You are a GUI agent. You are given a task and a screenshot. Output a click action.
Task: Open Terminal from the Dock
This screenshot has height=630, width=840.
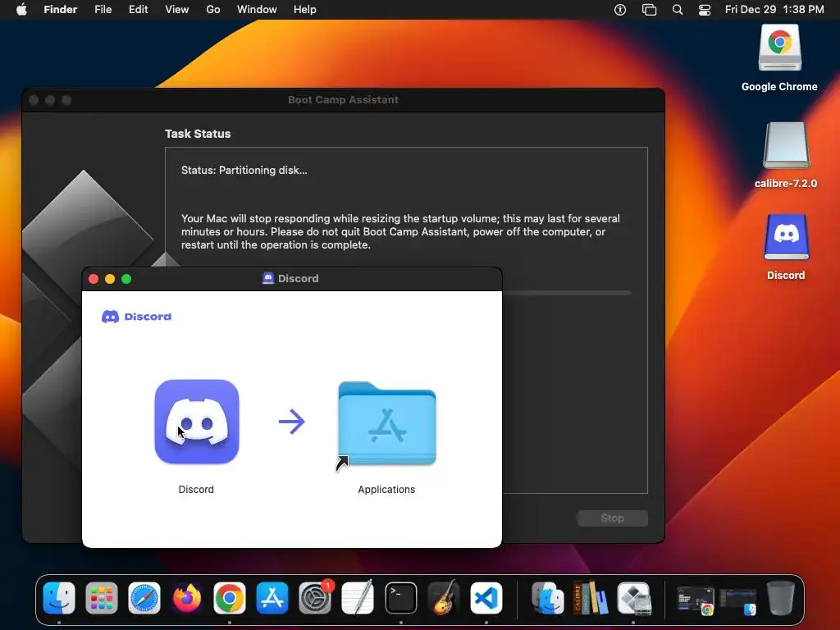click(x=400, y=598)
